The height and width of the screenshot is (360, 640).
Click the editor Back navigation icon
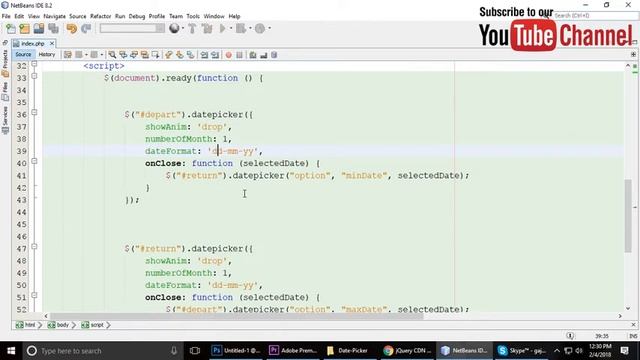79,55
